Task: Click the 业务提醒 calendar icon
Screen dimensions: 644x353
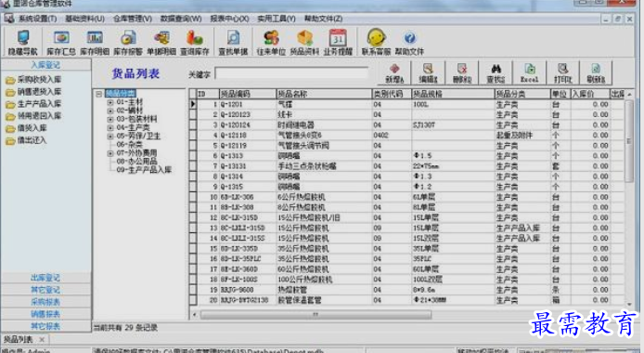Action: coord(338,43)
